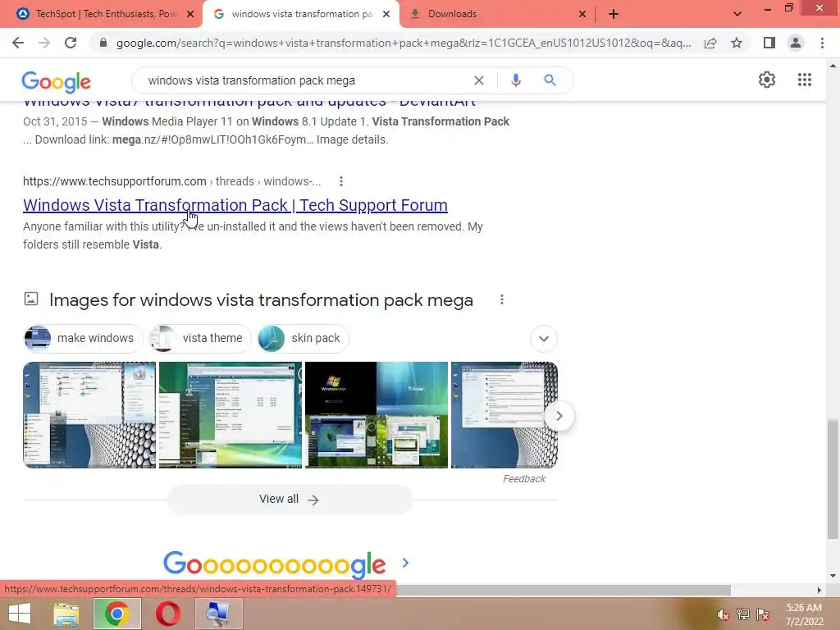
Task: Go to next results page arrow
Action: [405, 563]
